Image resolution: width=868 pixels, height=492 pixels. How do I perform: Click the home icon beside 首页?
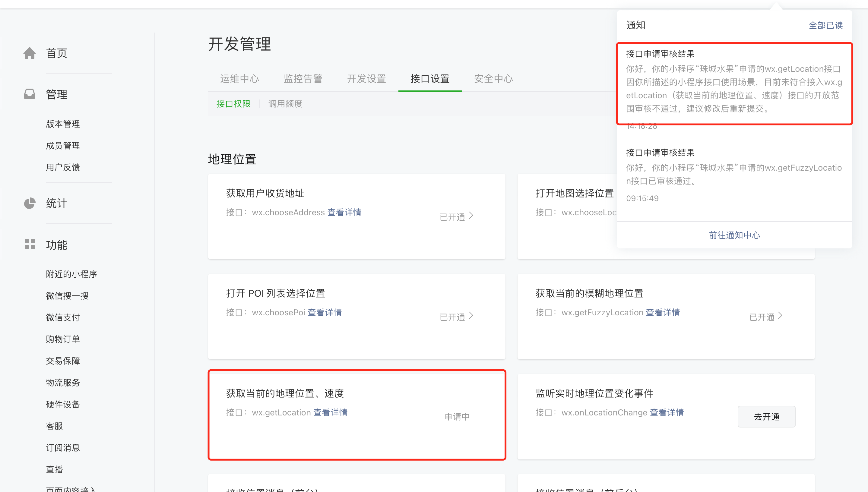(30, 53)
